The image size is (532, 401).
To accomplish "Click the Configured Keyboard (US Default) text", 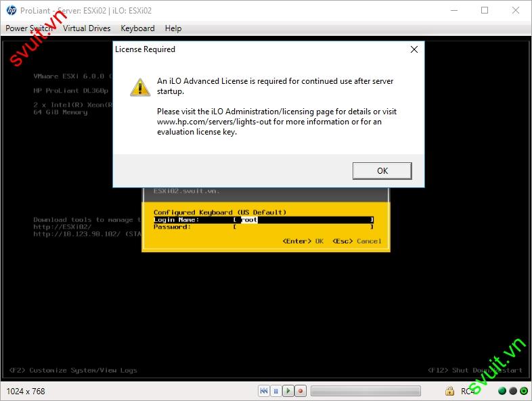I will click(220, 212).
